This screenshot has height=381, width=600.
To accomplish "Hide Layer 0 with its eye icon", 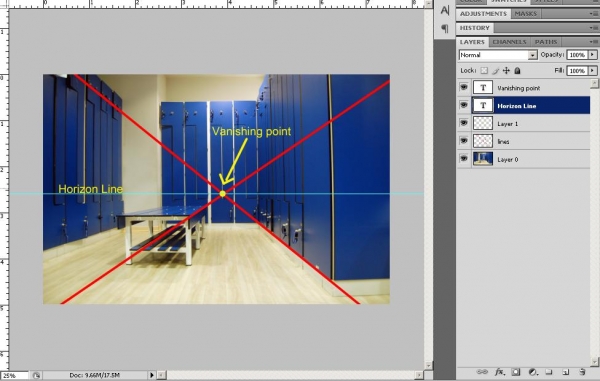I will [x=464, y=158].
